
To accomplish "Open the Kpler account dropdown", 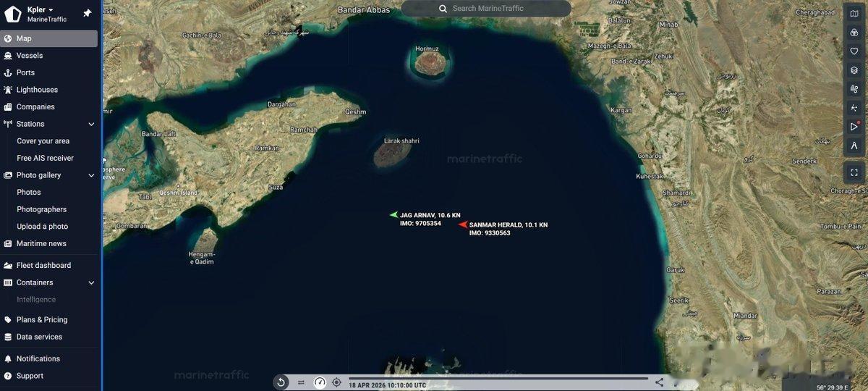I will point(41,9).
